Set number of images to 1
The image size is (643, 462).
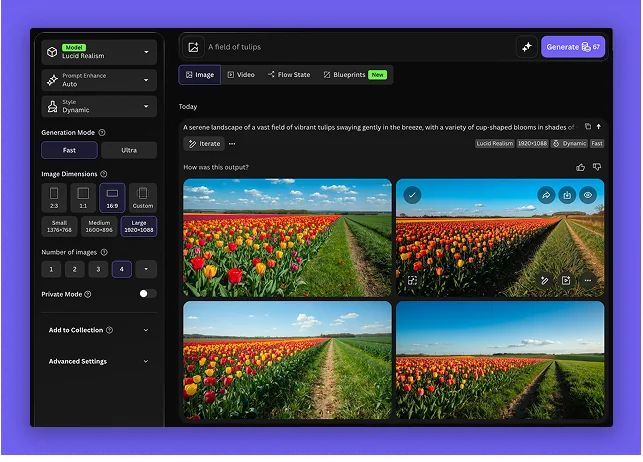pos(51,269)
